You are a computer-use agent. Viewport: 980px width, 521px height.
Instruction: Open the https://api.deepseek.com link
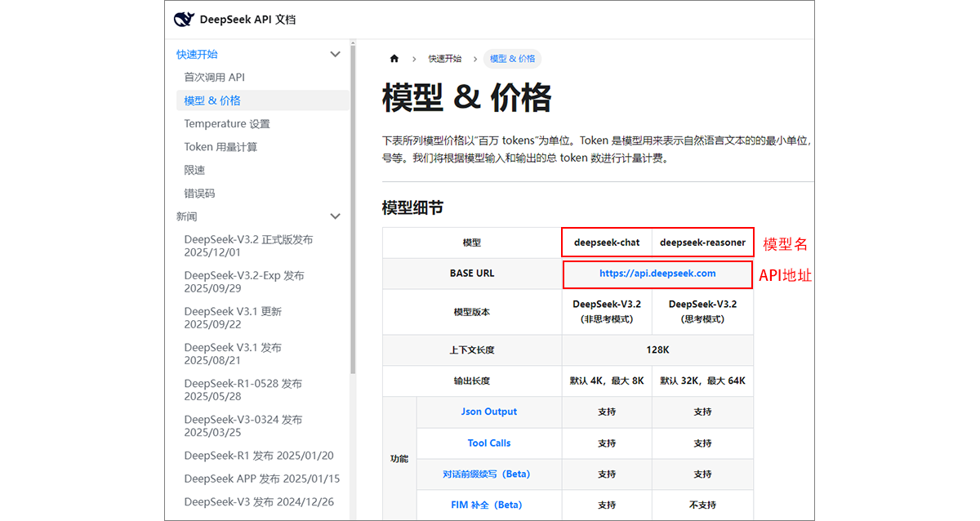pos(657,274)
